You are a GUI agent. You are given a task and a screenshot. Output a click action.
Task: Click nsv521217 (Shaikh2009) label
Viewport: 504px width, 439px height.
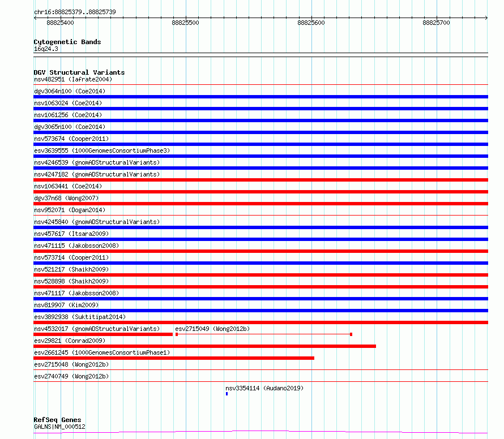pyautogui.click(x=71, y=269)
